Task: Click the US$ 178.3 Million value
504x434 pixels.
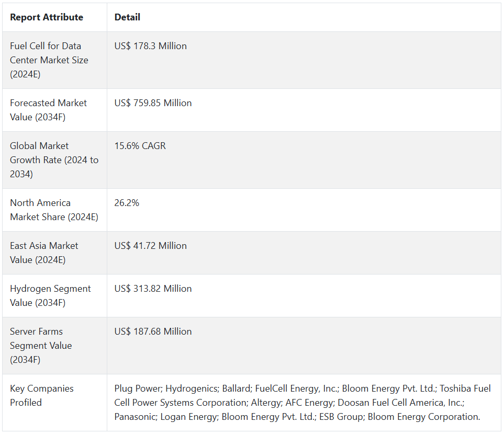Action: 151,46
